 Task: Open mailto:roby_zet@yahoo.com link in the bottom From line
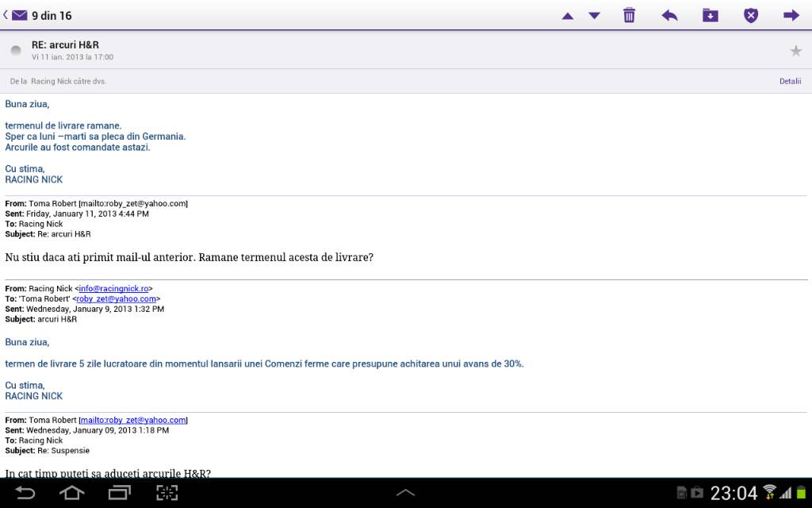(x=133, y=421)
